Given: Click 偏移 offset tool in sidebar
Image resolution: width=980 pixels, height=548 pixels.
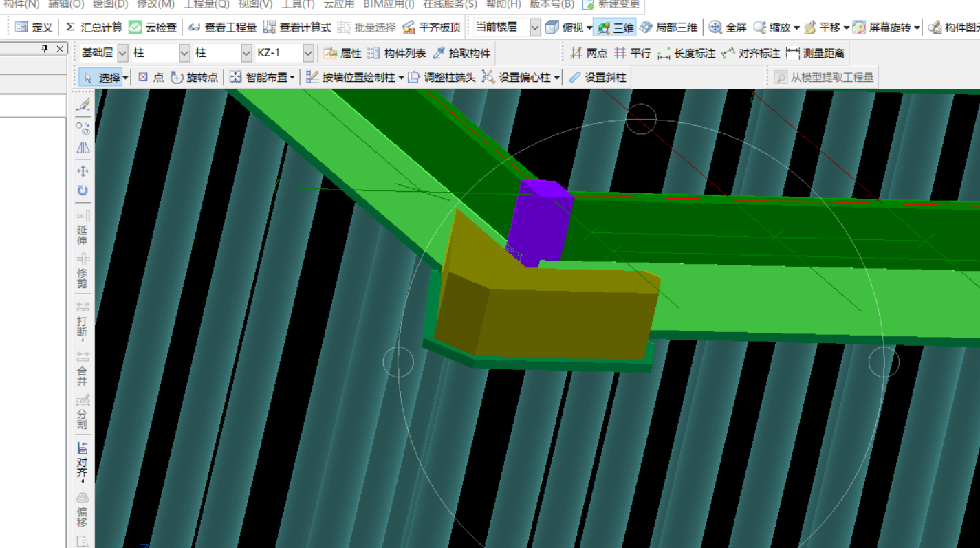Looking at the screenshot, I should point(83,509).
